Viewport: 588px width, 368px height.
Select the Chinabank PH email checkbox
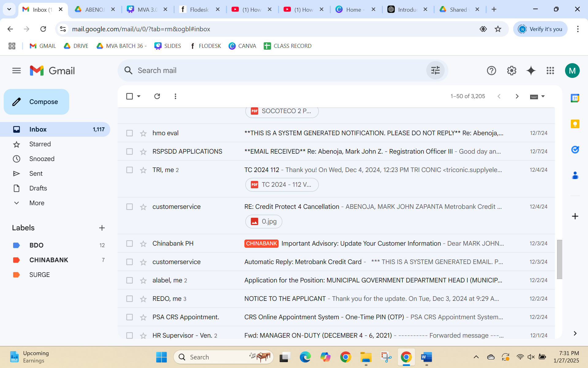coord(130,243)
